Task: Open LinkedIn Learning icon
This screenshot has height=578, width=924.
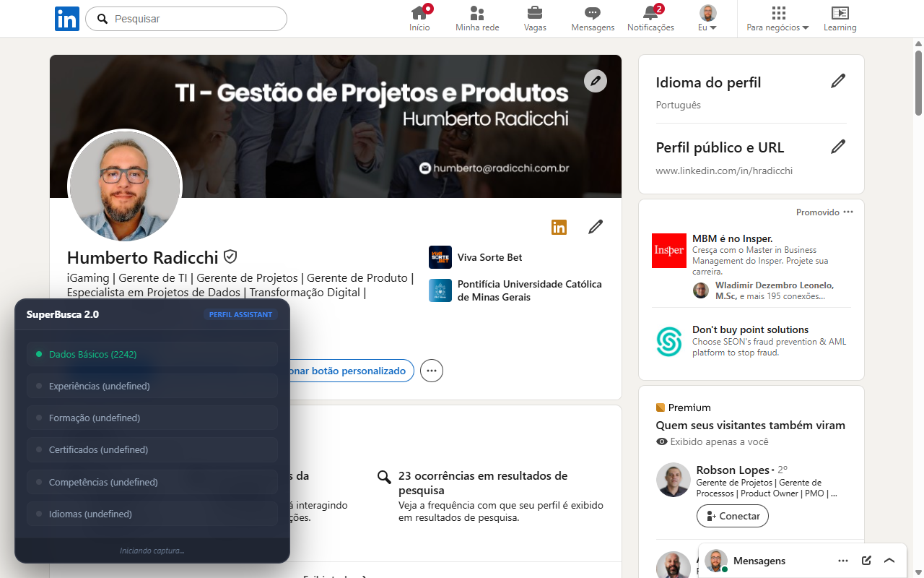Action: click(x=840, y=13)
